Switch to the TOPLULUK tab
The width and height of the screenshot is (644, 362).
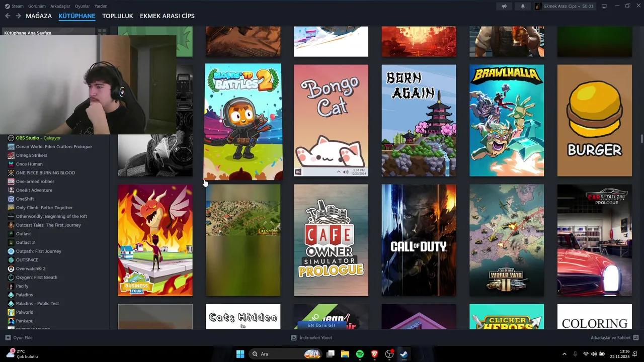[118, 16]
